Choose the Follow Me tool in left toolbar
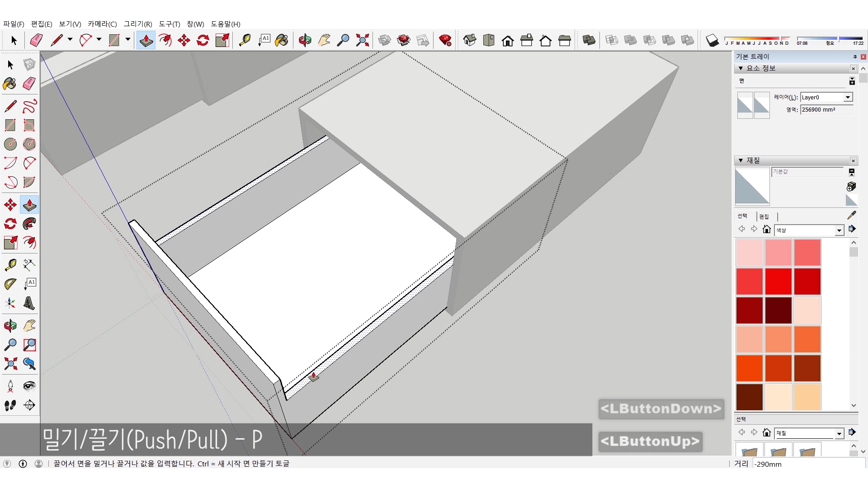The height and width of the screenshot is (488, 868). [x=29, y=224]
